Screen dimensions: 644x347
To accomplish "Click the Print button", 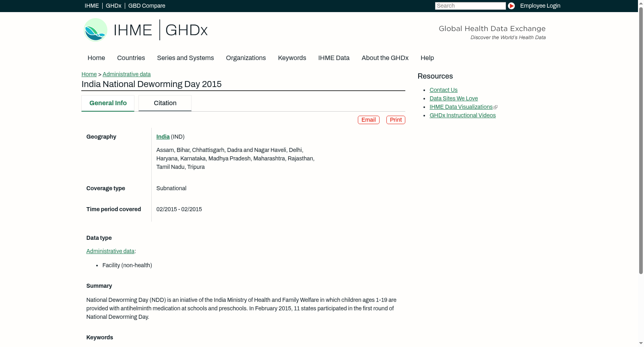I will [x=396, y=120].
